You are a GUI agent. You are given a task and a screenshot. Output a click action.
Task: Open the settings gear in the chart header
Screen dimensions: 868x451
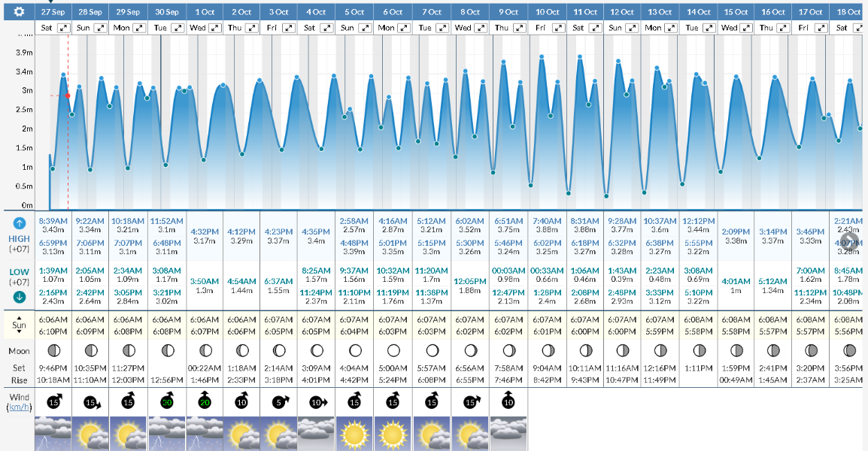pyautogui.click(x=19, y=12)
